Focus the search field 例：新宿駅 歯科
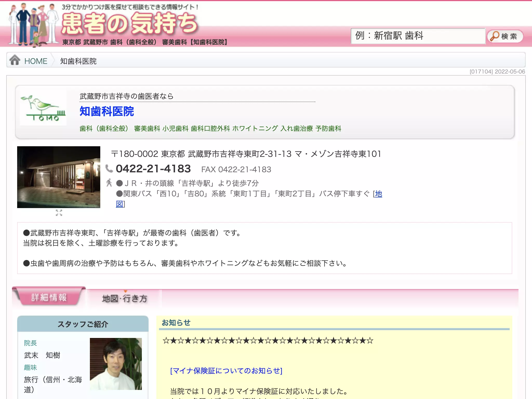 418,36
